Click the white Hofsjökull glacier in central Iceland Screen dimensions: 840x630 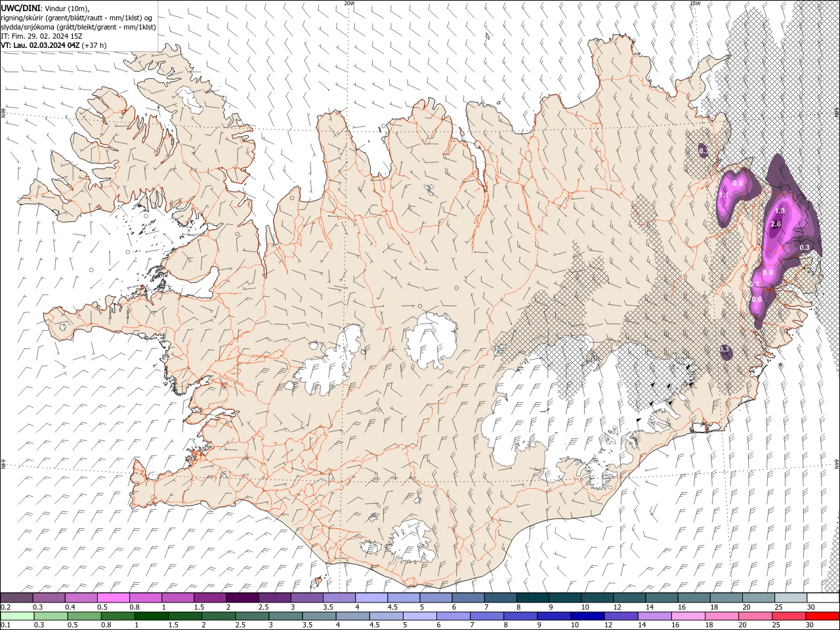coord(431,340)
